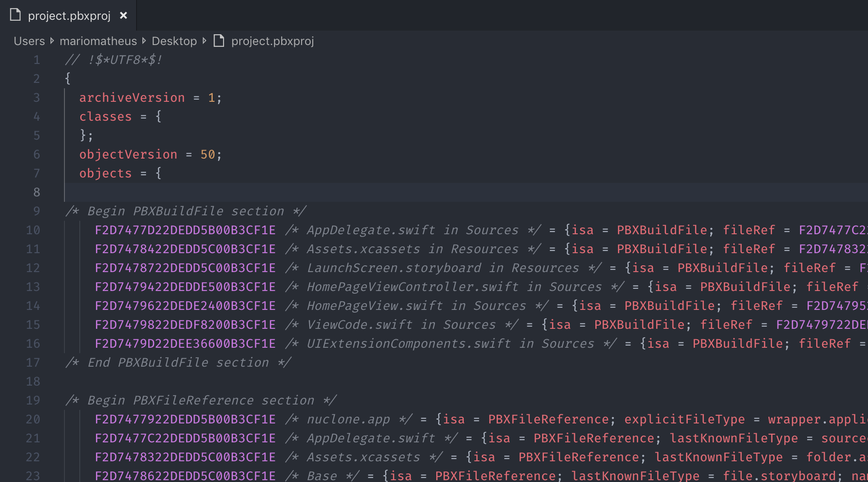
Task: Click the // !$*UTF8*$! comment
Action: [114, 60]
